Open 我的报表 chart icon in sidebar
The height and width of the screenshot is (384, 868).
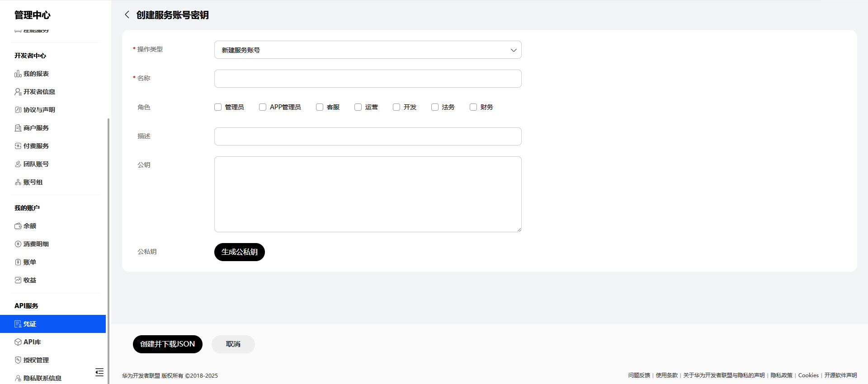(x=18, y=74)
